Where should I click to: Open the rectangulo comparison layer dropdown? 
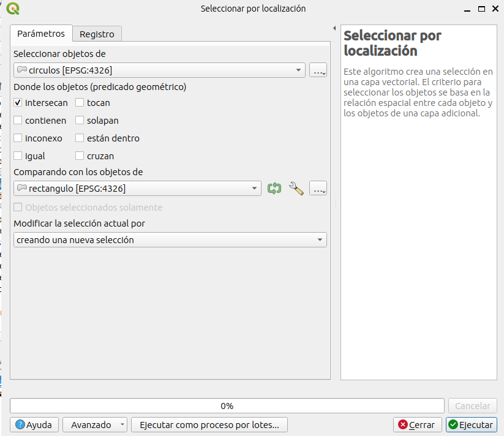click(137, 189)
